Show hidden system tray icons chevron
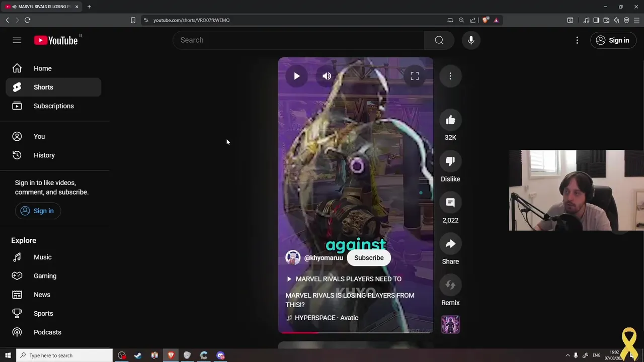 pos(568,355)
